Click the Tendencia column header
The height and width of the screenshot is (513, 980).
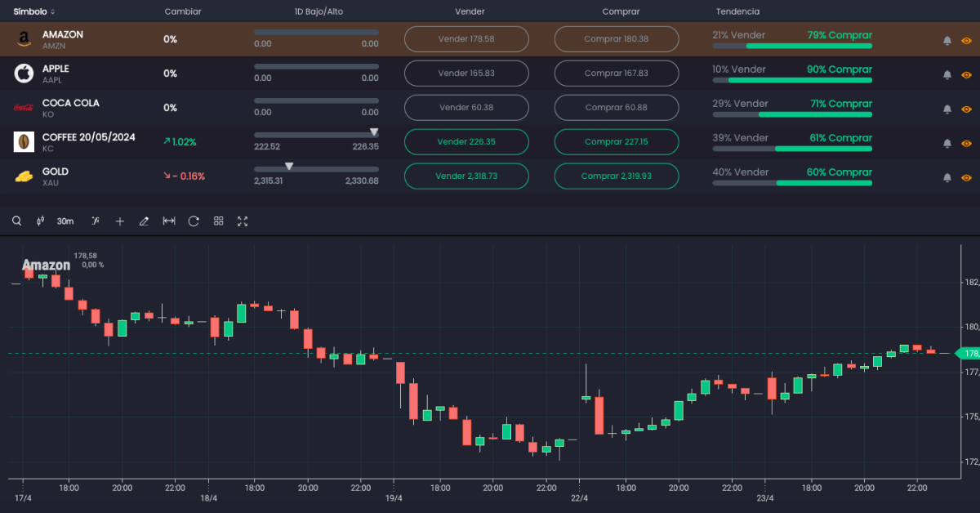[x=737, y=11]
